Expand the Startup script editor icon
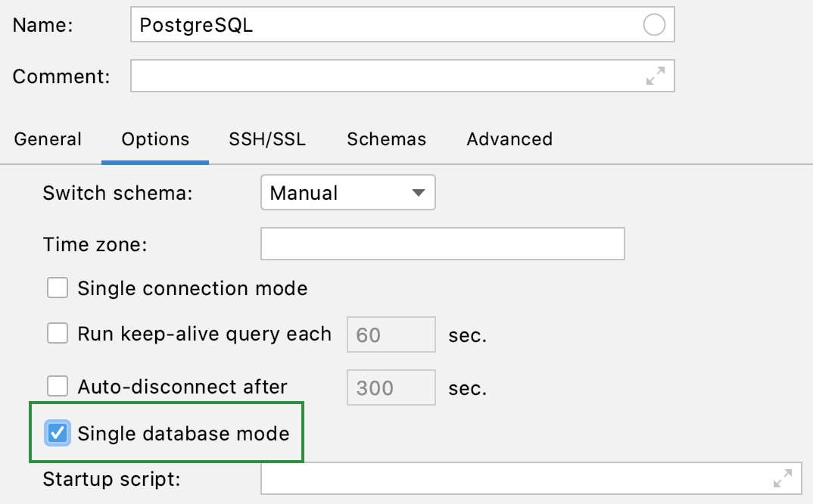The width and height of the screenshot is (813, 504). pyautogui.click(x=781, y=478)
